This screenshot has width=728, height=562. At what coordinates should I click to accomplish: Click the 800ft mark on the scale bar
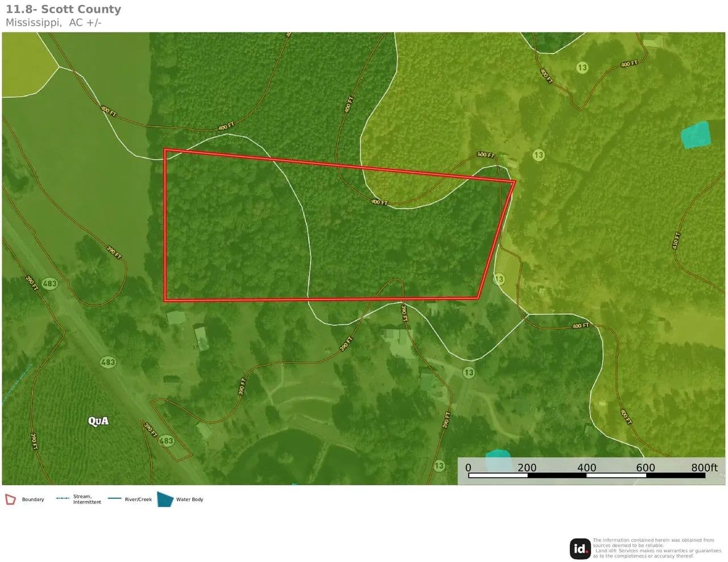click(x=704, y=468)
